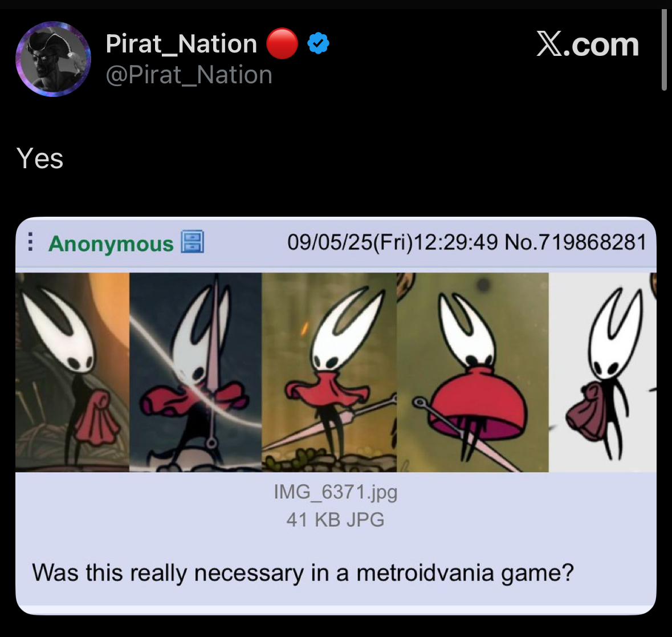
Task: Click the 'Yes' tweet text
Action: (40, 158)
